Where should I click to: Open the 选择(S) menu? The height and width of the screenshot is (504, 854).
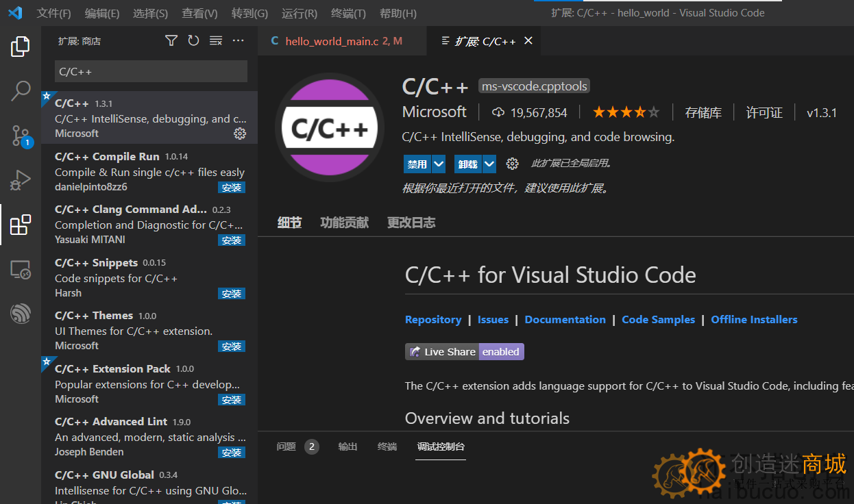click(150, 13)
